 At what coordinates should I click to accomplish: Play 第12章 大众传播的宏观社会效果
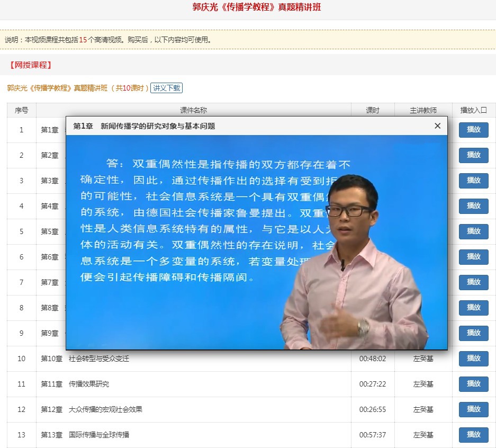(473, 409)
